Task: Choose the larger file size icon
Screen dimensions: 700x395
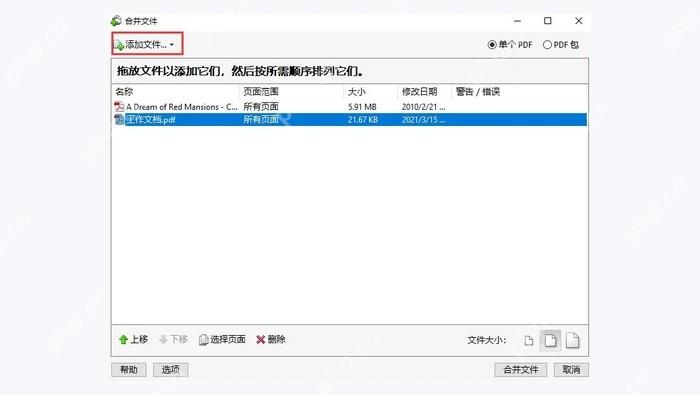Action: click(573, 341)
